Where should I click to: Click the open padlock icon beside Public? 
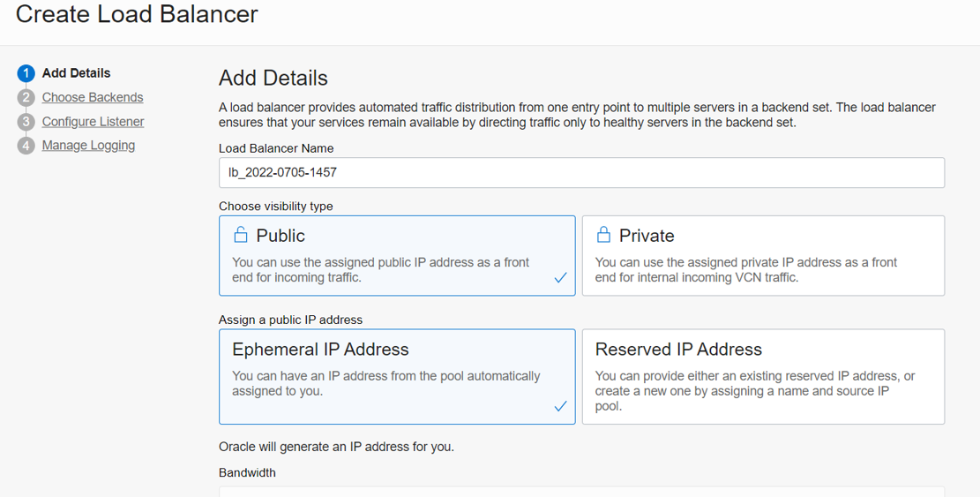241,235
